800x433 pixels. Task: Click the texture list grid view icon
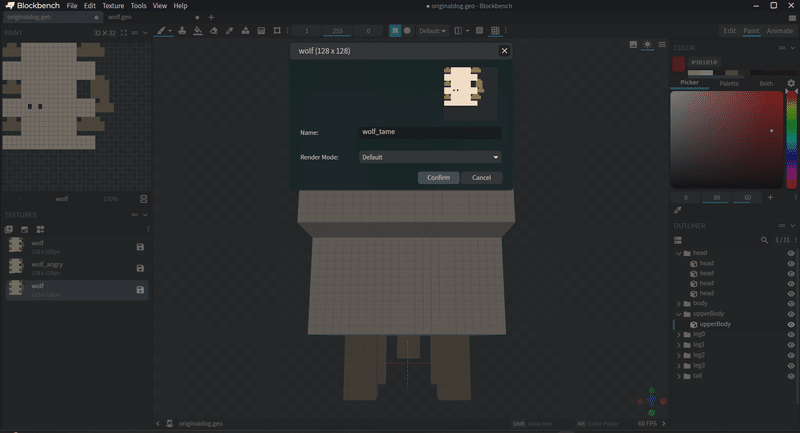[x=40, y=230]
